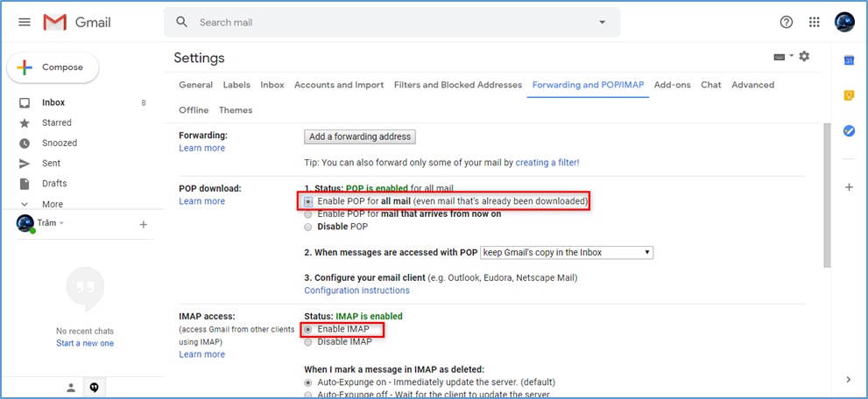Open Google Tasks side panel icon
The image size is (868, 399).
pyautogui.click(x=849, y=130)
